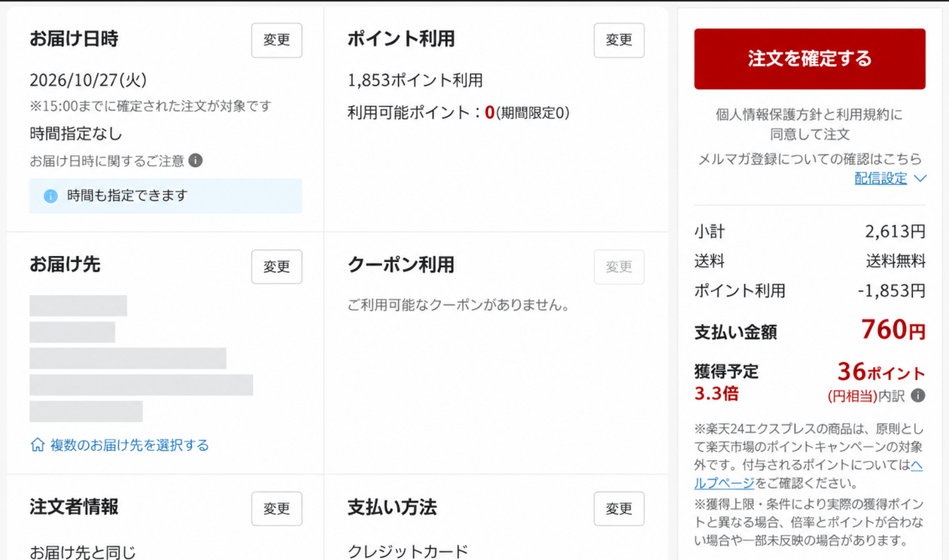Viewport: 949px width, 560px height.
Task: Click the 支払い方法 section heading
Action: (x=392, y=507)
